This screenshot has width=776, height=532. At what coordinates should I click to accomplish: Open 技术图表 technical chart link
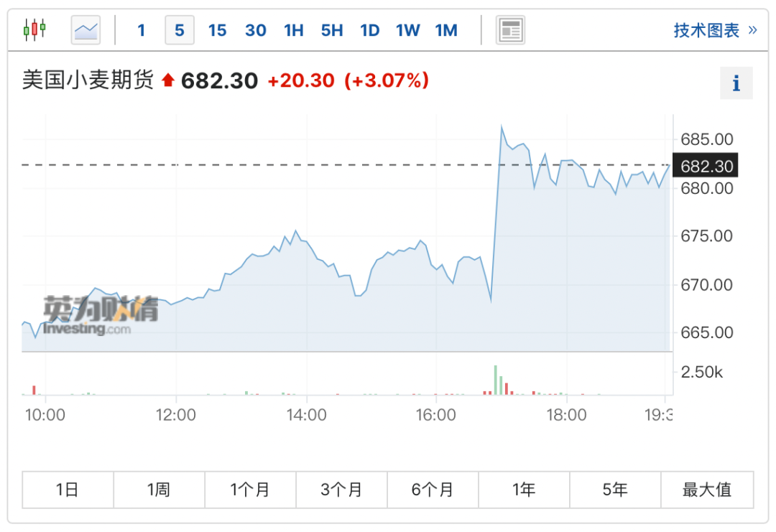coord(714,30)
